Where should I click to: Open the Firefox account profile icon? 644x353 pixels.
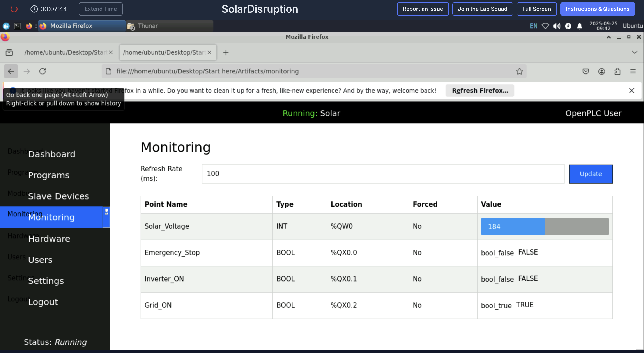(602, 71)
